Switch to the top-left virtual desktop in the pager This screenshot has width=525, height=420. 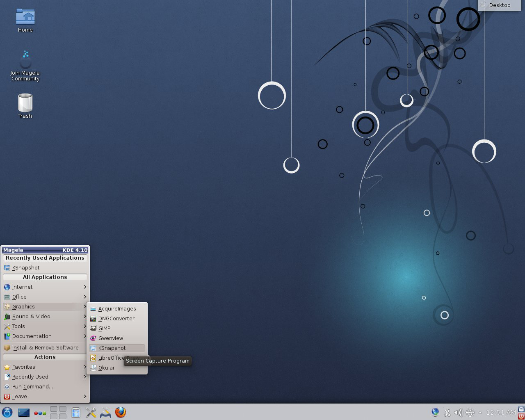54,409
